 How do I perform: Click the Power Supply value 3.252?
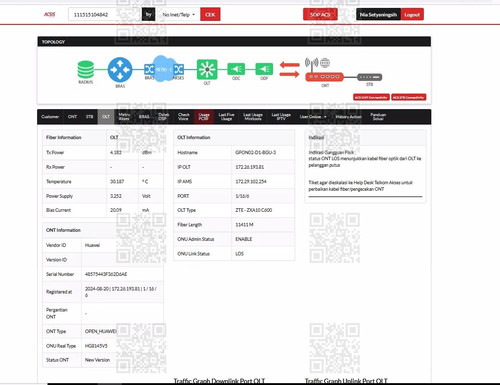(x=116, y=196)
